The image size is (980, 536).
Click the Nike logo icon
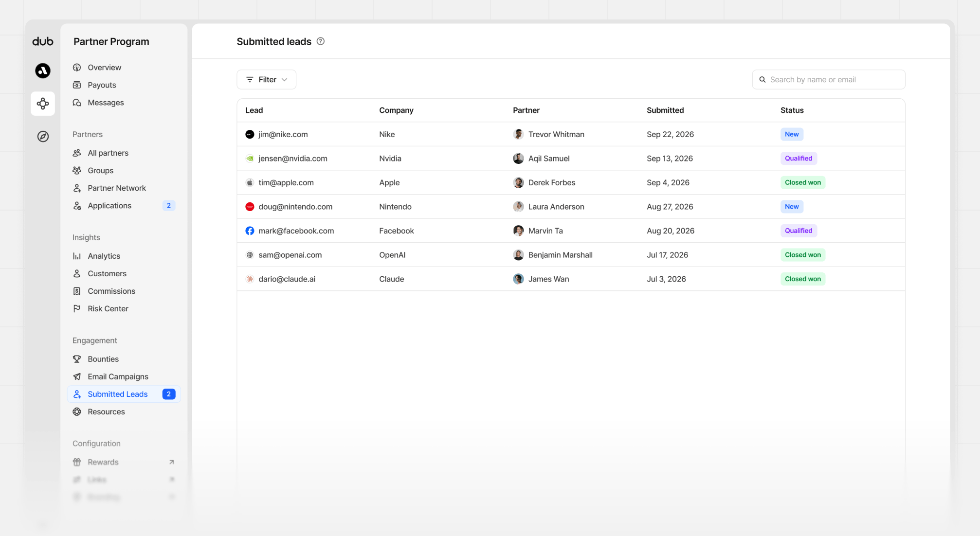tap(250, 134)
